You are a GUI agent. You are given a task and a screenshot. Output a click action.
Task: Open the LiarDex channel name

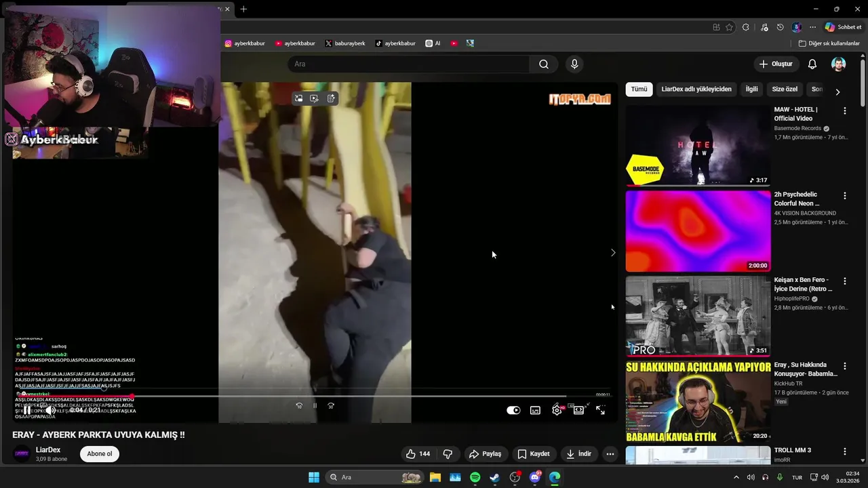(x=48, y=450)
